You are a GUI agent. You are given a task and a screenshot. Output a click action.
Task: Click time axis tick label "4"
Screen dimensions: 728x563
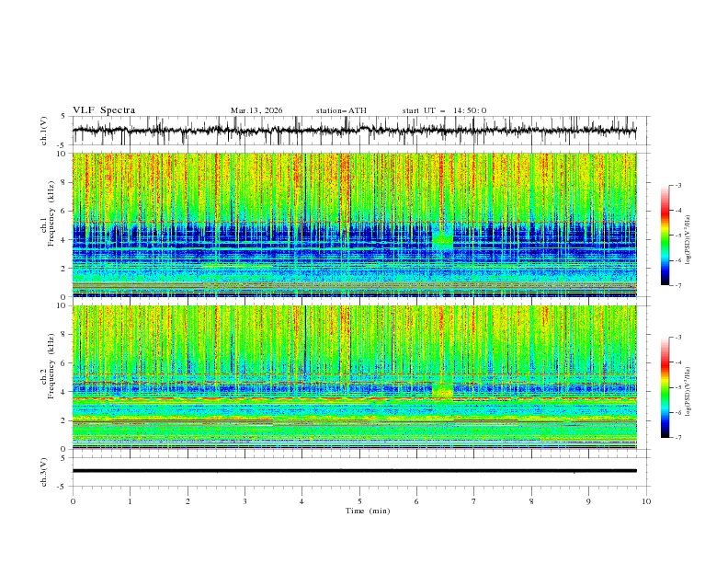click(x=301, y=501)
